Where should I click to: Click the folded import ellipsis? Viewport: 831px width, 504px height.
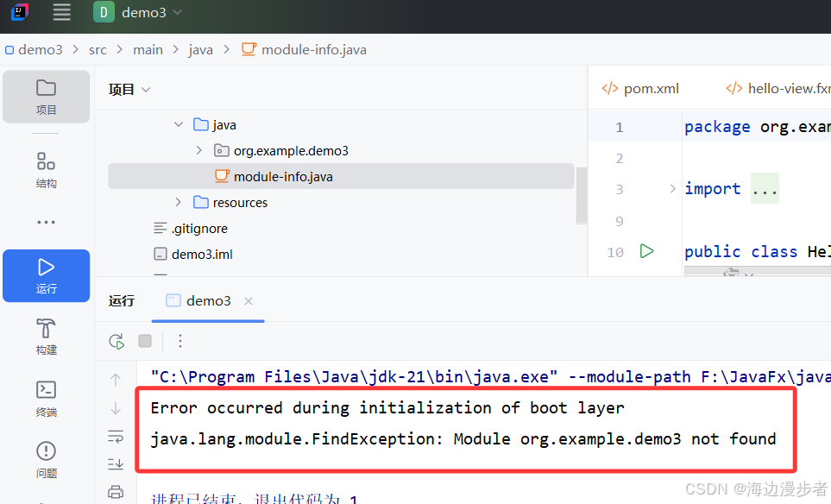click(x=765, y=189)
